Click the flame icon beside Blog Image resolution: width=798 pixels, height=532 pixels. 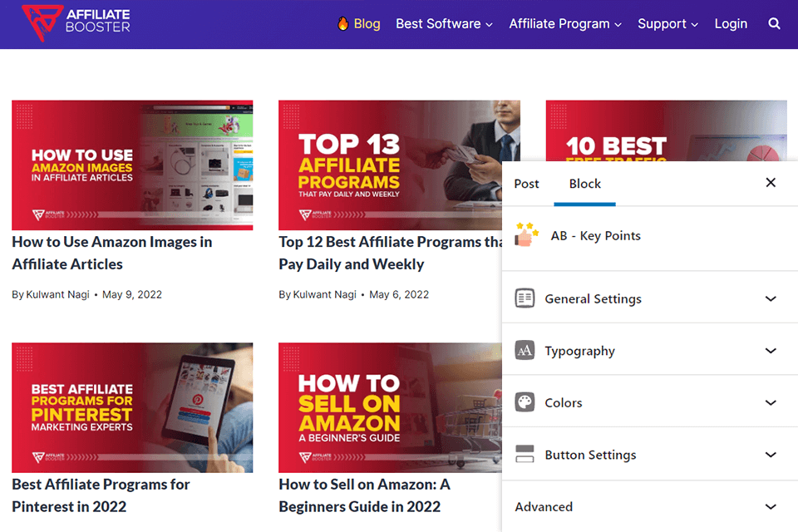(343, 23)
